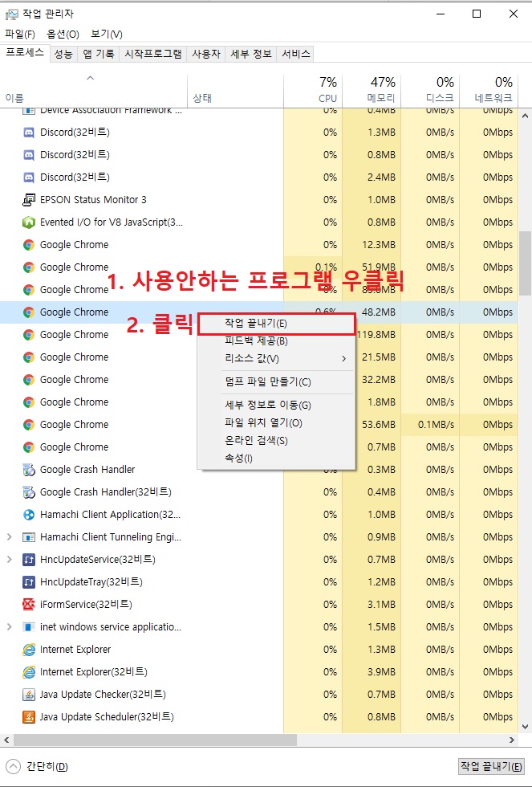Click the 간단히(D) fewer details label
This screenshot has width=532, height=787.
[x=47, y=766]
